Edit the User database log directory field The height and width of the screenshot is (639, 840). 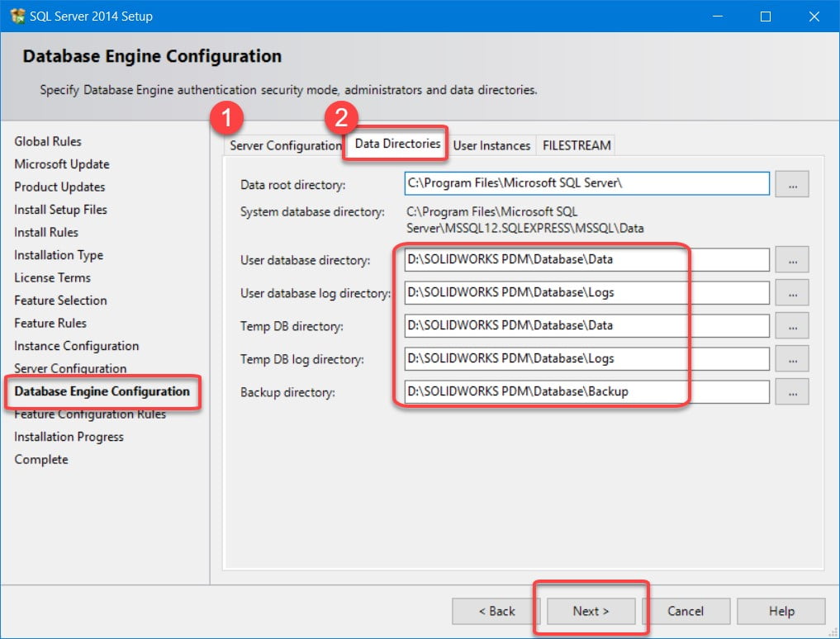pos(586,293)
